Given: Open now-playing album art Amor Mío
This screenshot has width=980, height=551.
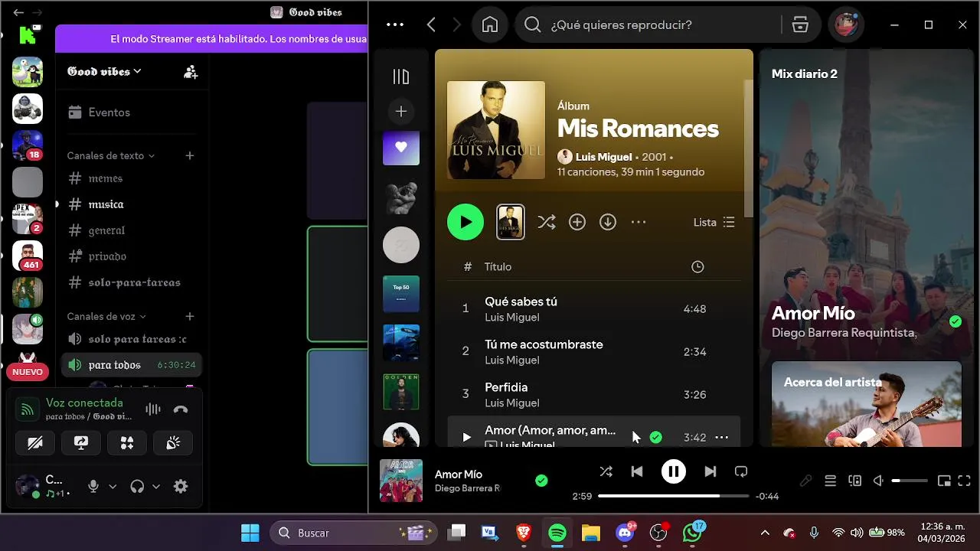Looking at the screenshot, I should 401,481.
